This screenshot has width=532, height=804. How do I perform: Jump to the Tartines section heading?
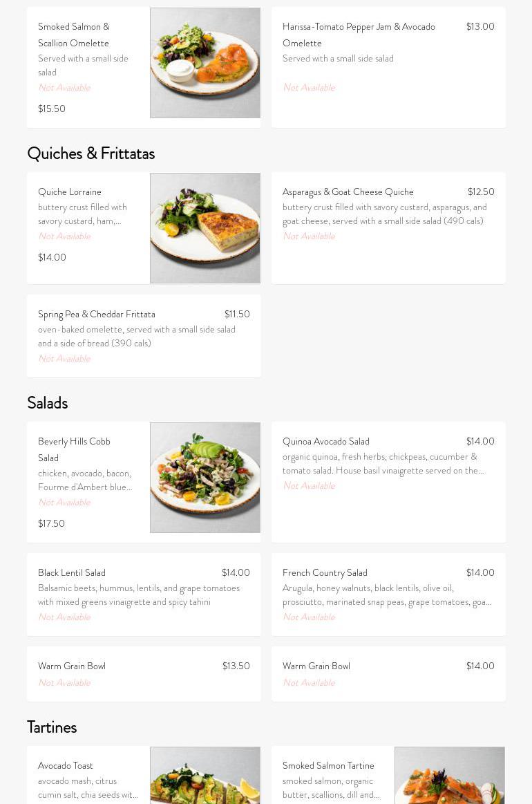pos(52,727)
